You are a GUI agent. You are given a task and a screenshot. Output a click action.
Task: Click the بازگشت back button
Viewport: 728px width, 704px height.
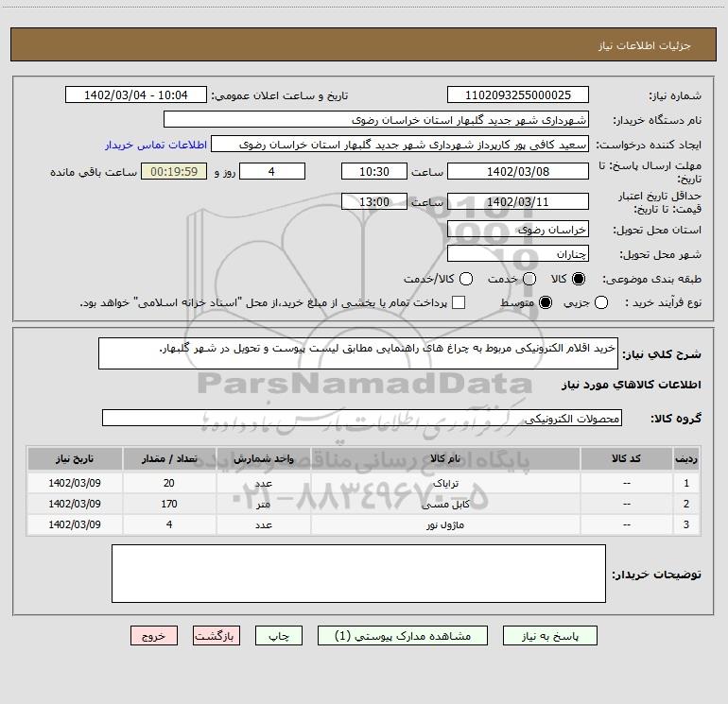point(217,637)
